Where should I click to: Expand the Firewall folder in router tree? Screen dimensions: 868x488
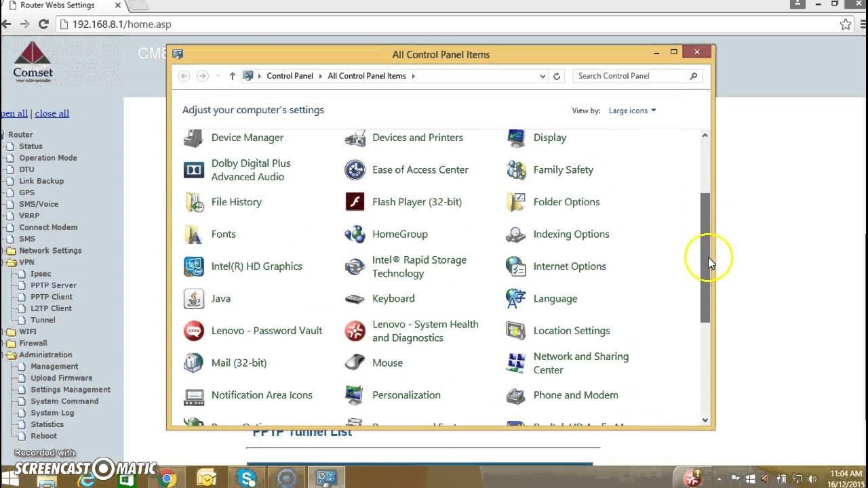click(x=11, y=344)
